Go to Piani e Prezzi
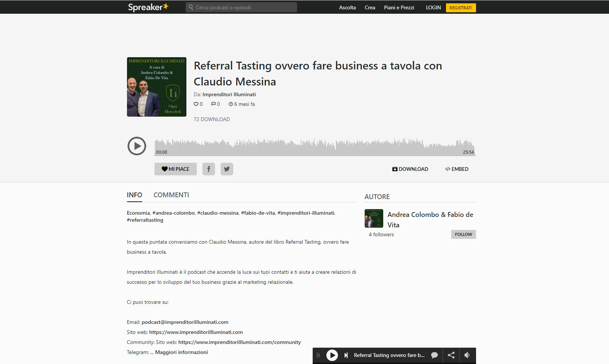 [399, 7]
